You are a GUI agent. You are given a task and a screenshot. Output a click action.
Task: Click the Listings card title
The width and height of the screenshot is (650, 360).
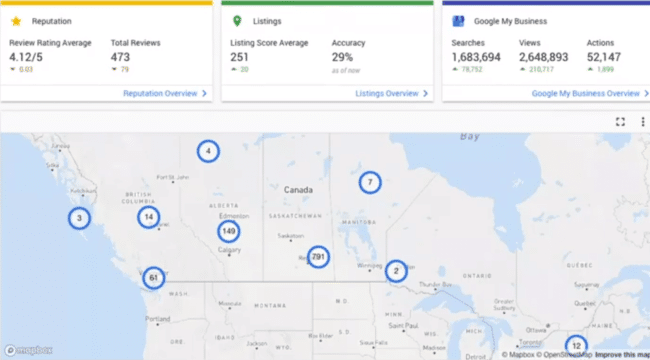click(x=267, y=21)
